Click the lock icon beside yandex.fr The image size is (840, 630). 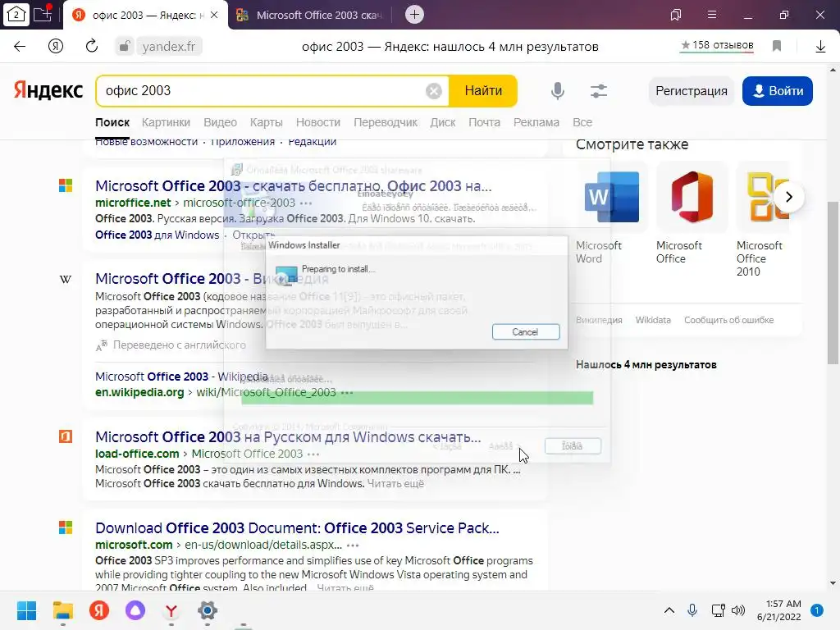(x=124, y=47)
